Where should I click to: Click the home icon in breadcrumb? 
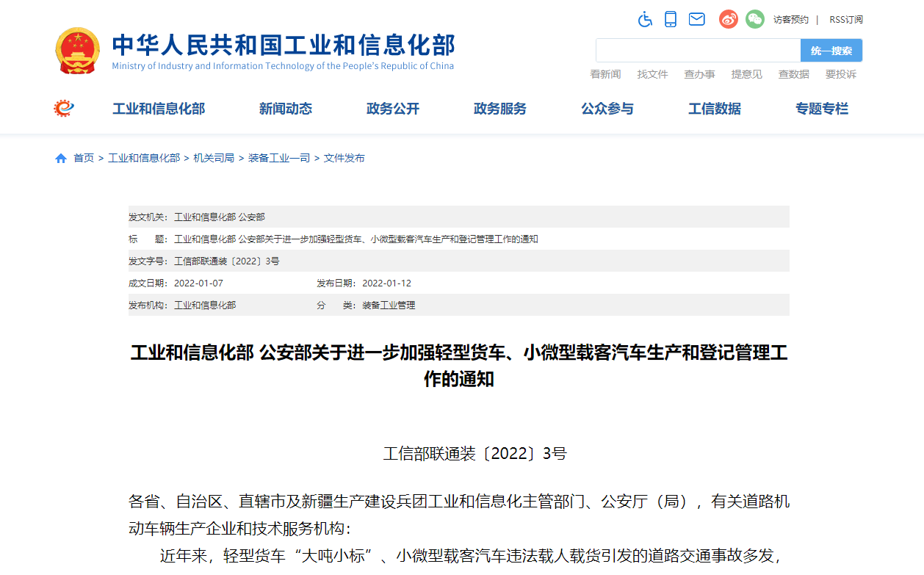point(61,158)
